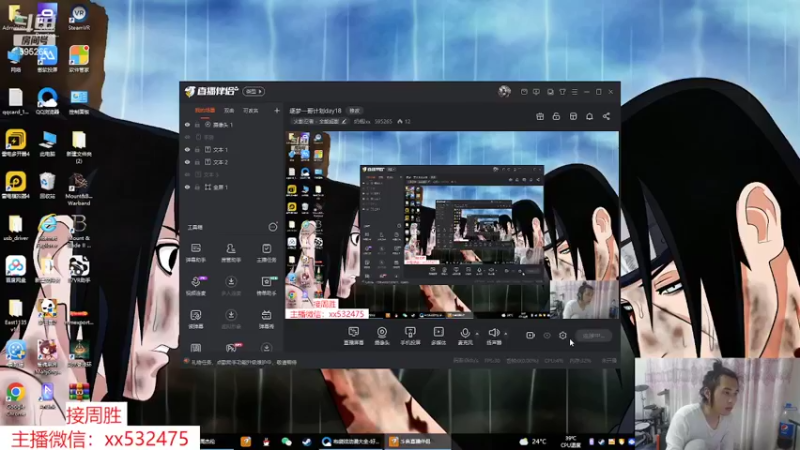Screen dimensions: 800x450
Task: Toggle visibility of 文本 2 source
Action: (187, 162)
